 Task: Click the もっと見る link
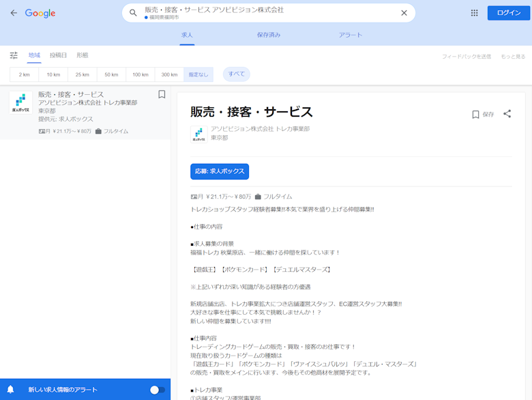tap(513, 57)
